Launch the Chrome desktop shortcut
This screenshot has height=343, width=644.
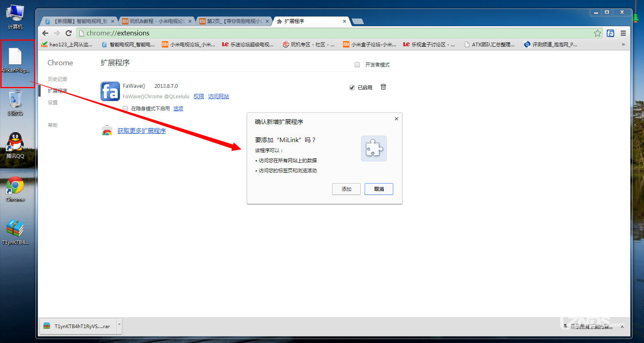click(x=15, y=189)
